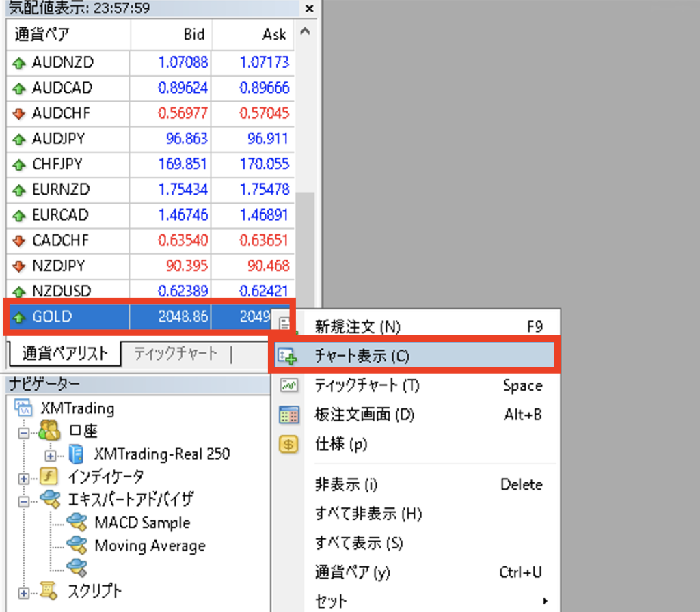Viewport: 700px width, 612px height.
Task: Click the green up arrow beside AUDNZD
Action: pos(18,63)
